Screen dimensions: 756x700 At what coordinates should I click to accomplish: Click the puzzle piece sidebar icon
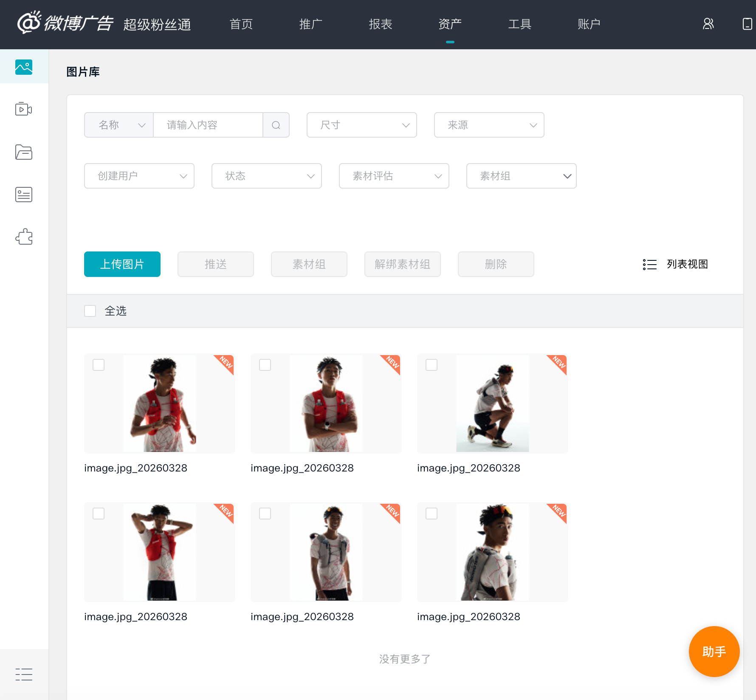click(23, 237)
